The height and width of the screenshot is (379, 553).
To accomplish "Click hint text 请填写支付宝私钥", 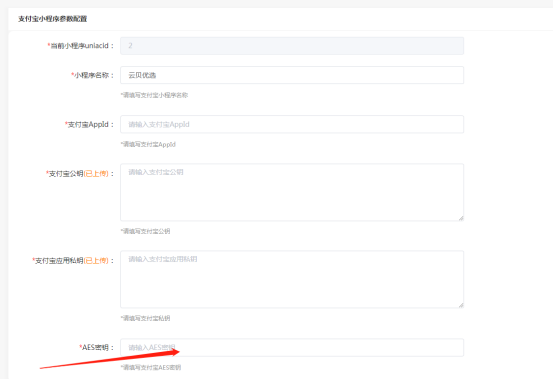I will tap(145, 318).
